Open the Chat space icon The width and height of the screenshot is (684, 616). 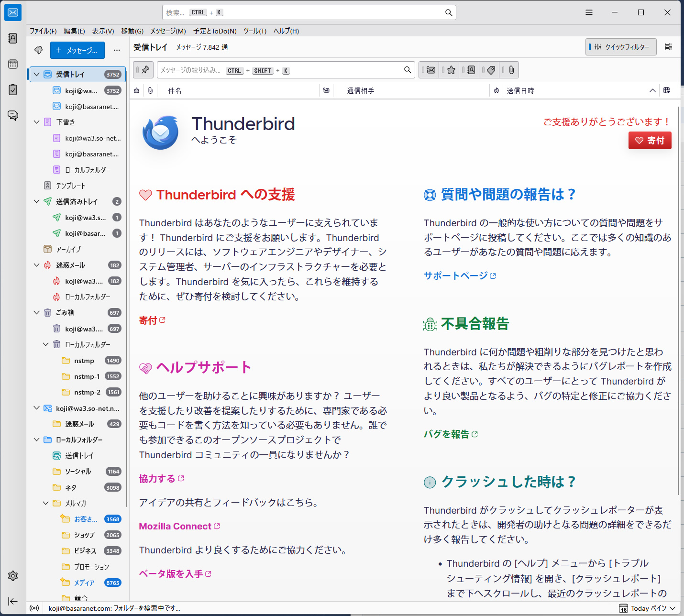(13, 115)
